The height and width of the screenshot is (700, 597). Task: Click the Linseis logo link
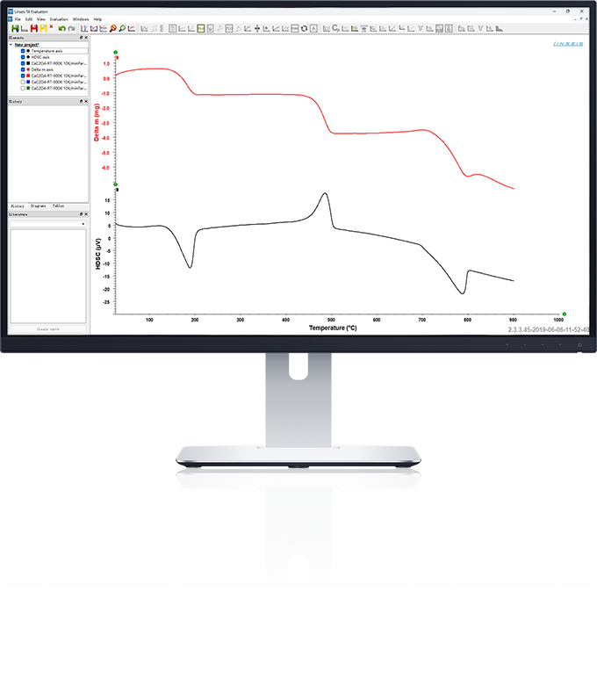pos(571,42)
